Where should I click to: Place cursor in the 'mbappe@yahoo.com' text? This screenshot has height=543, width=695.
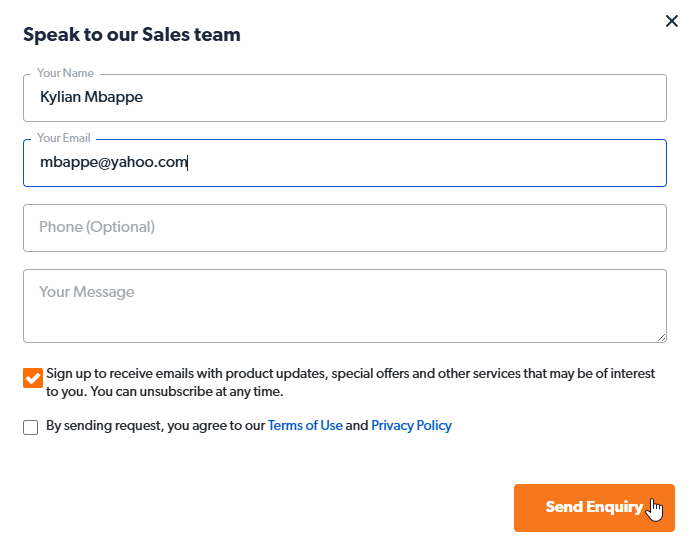113,162
